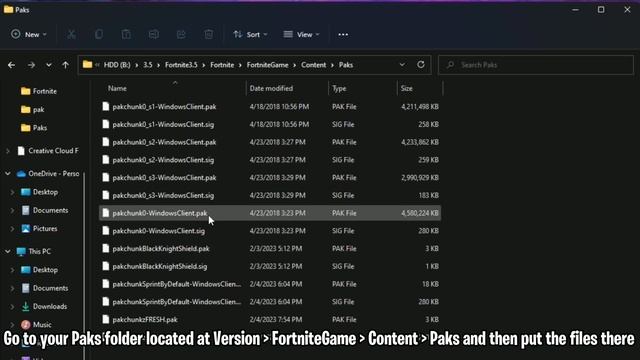
Task: Open the New item menu
Action: [29, 35]
